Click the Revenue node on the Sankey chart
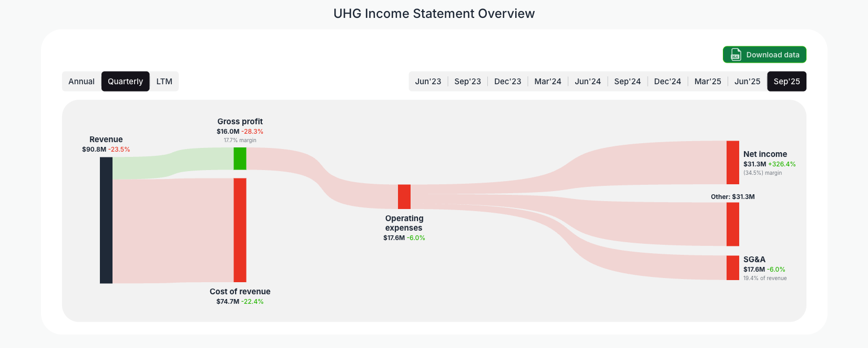The width and height of the screenshot is (868, 348). click(x=105, y=221)
